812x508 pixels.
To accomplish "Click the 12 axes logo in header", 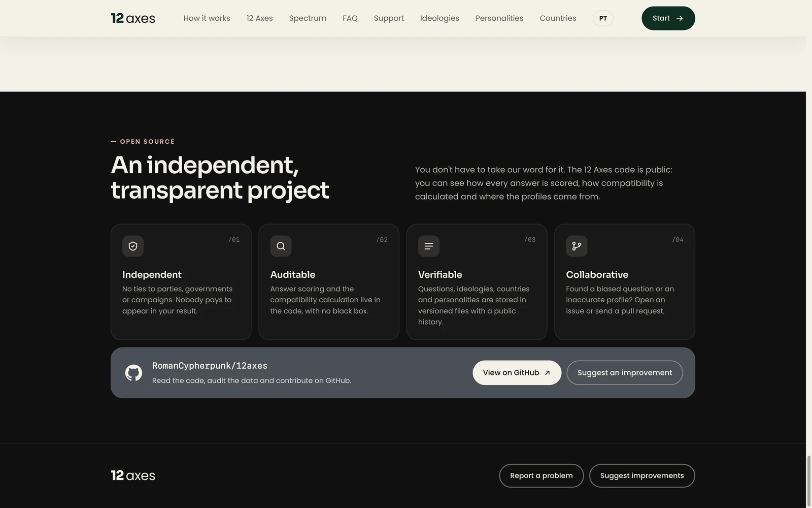I will [x=133, y=18].
